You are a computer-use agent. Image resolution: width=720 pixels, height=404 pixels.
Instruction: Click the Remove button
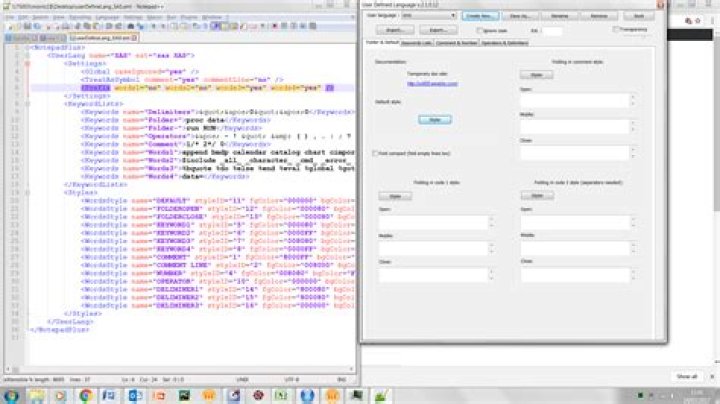599,16
